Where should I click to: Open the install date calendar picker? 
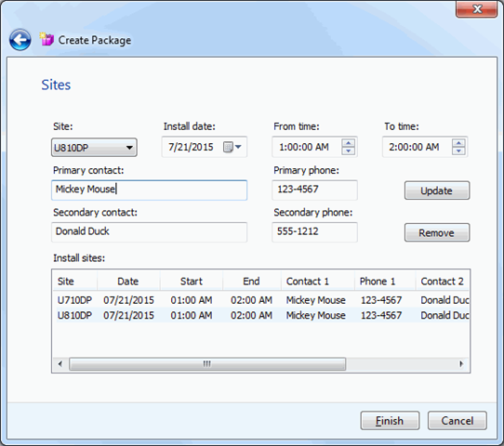tap(232, 147)
